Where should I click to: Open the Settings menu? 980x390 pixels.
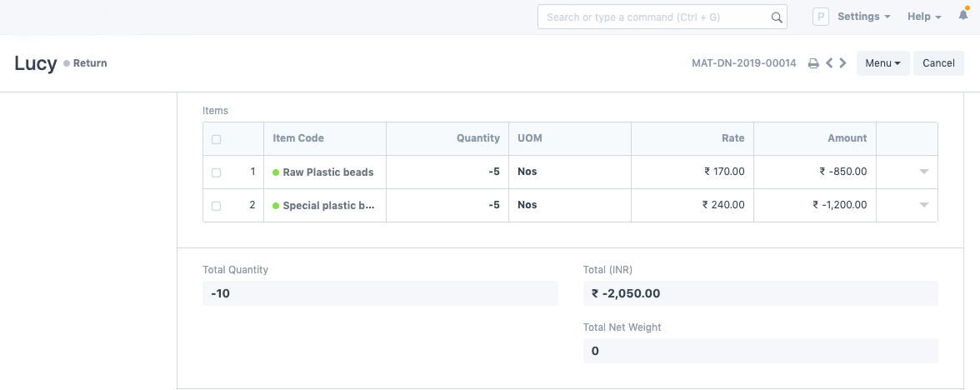click(x=863, y=17)
